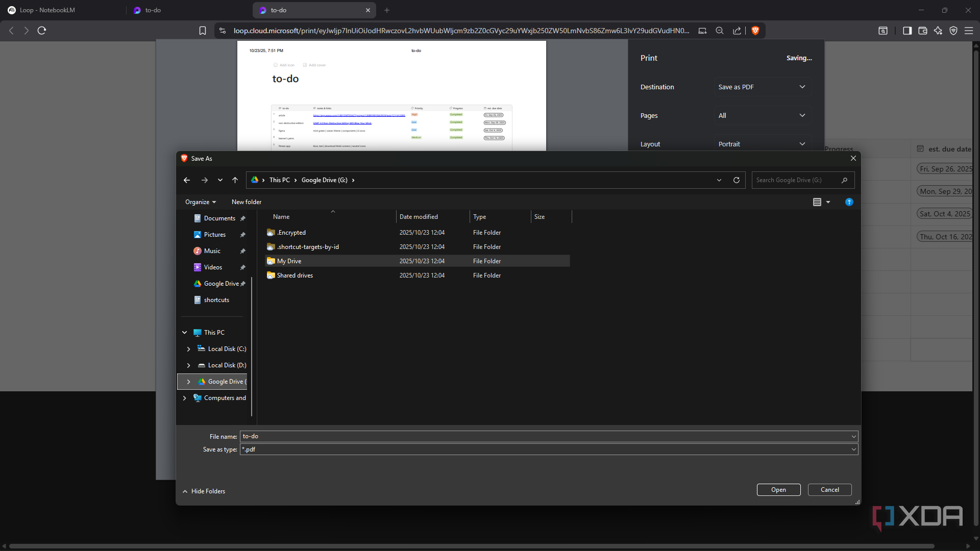Image resolution: width=980 pixels, height=551 pixels.
Task: Open pinned Google Drive in quick access
Action: 221,284
